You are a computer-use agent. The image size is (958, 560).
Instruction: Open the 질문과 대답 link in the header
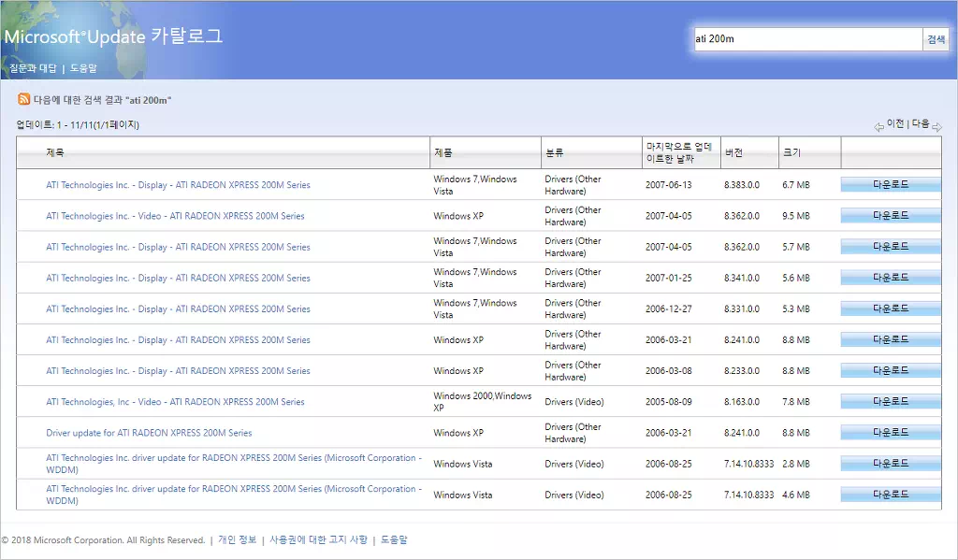tap(33, 68)
